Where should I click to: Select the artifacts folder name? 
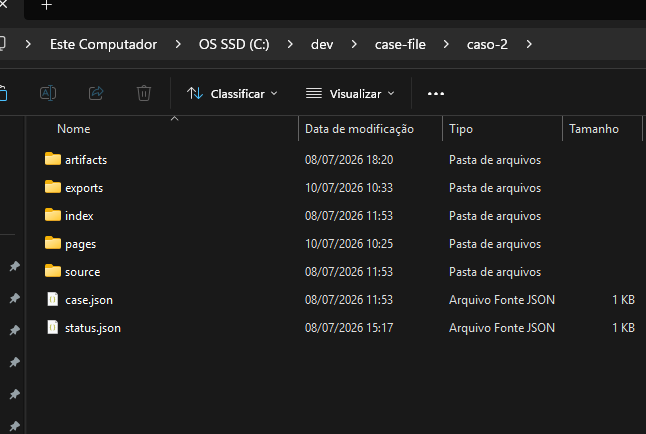point(86,160)
